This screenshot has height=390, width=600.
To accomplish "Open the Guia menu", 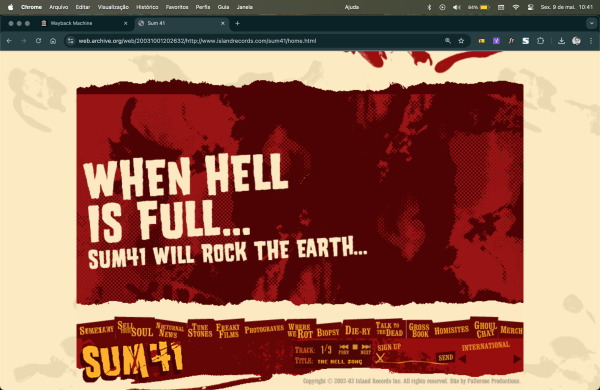I will tap(223, 7).
